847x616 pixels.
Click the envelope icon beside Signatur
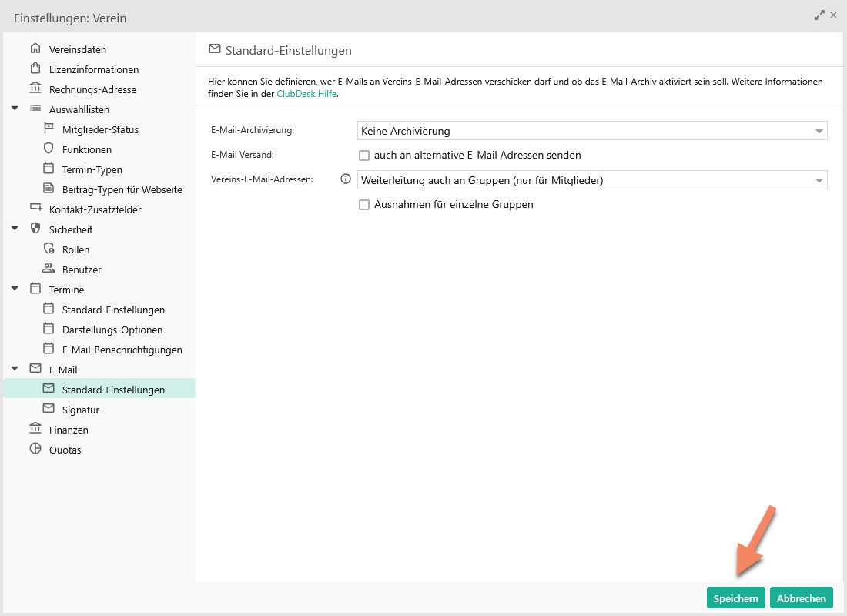click(x=49, y=409)
